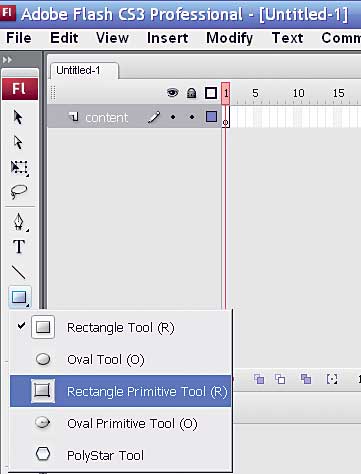This screenshot has width=361, height=474.
Task: Click the content layer outline color square
Action: [x=211, y=117]
